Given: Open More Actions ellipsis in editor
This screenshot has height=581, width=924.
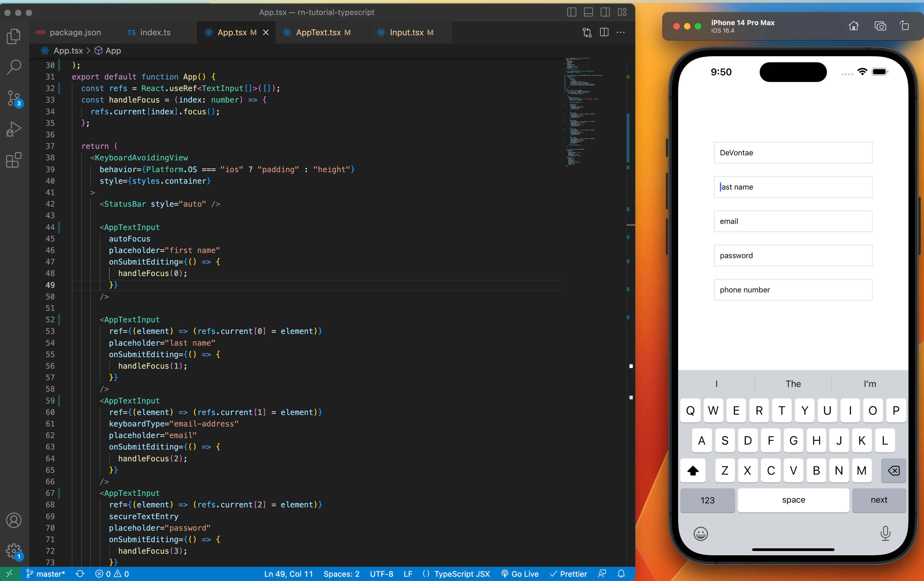Looking at the screenshot, I should point(621,33).
